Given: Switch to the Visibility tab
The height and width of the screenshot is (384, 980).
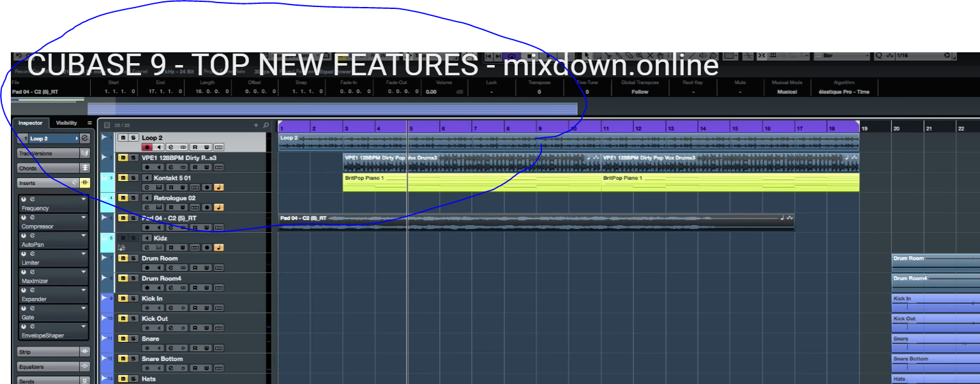Looking at the screenshot, I should tap(66, 123).
